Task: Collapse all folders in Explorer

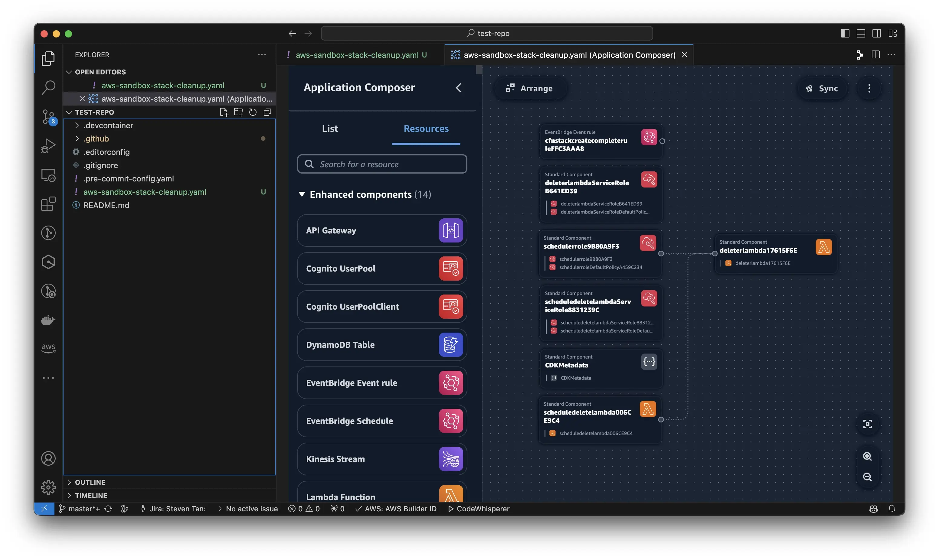Action: (x=267, y=112)
